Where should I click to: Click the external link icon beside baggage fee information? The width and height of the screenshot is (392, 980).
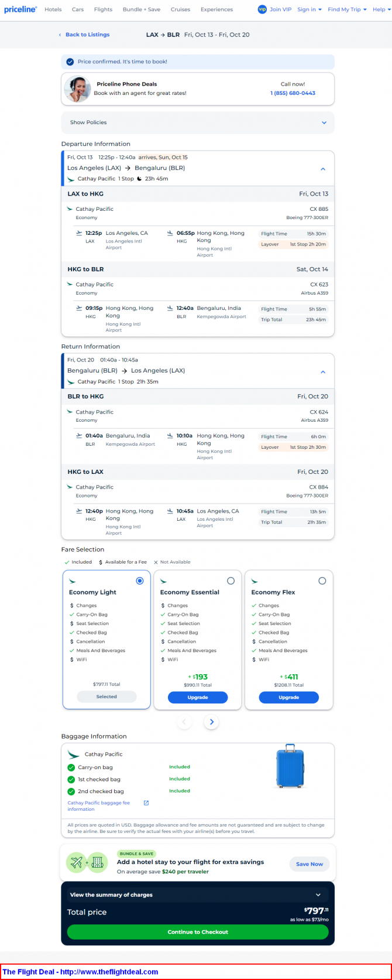pyautogui.click(x=146, y=803)
